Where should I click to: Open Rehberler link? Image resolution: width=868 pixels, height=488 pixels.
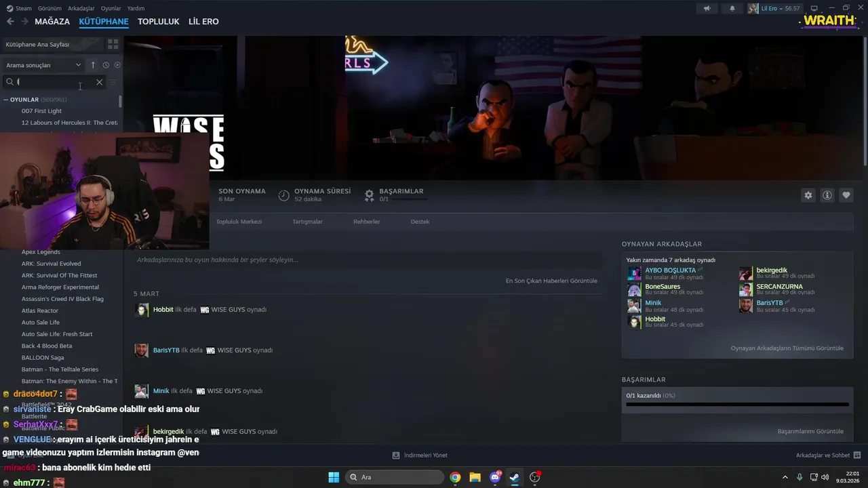click(367, 222)
